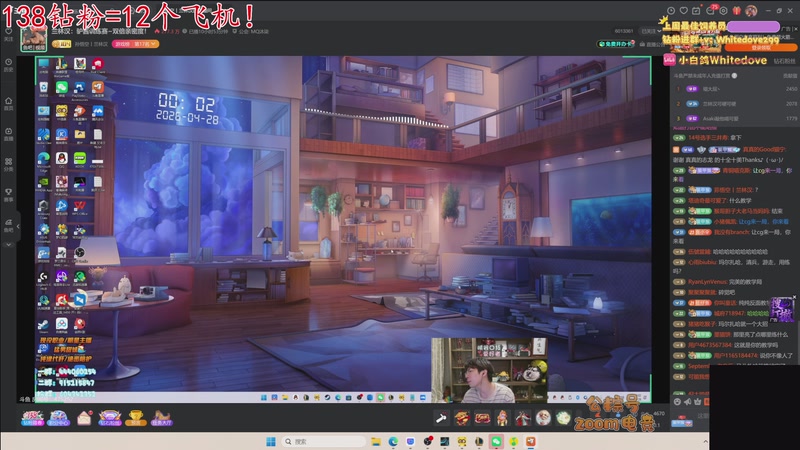Send the red 666 gift in gift bar
This screenshot has width=800, height=450.
coord(482,418)
